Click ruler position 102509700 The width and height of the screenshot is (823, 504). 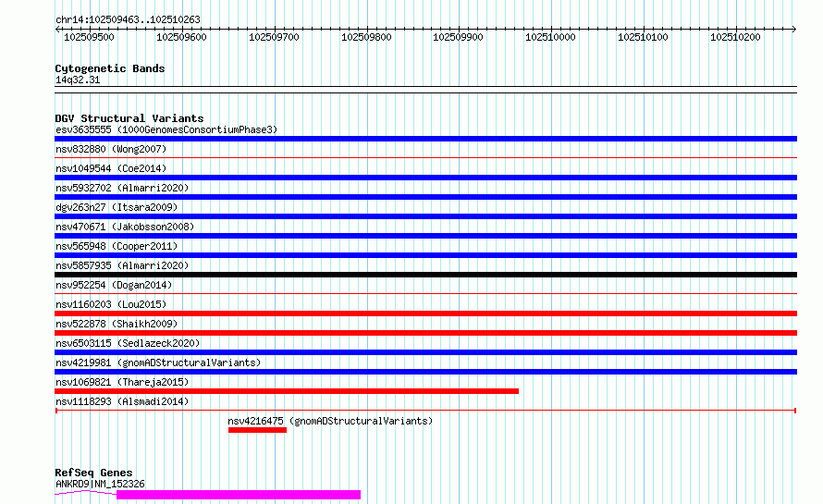tap(274, 37)
